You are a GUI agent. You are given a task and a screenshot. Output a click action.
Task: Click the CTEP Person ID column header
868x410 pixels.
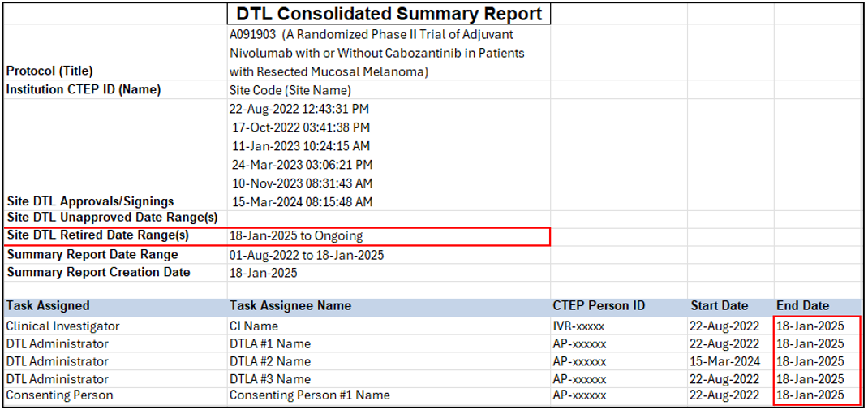[x=599, y=306]
